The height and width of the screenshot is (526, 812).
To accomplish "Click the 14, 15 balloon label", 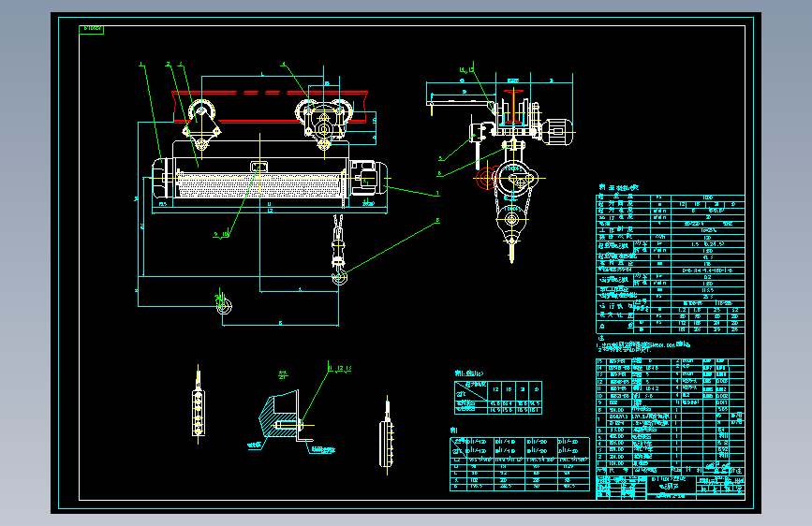I will point(466,69).
